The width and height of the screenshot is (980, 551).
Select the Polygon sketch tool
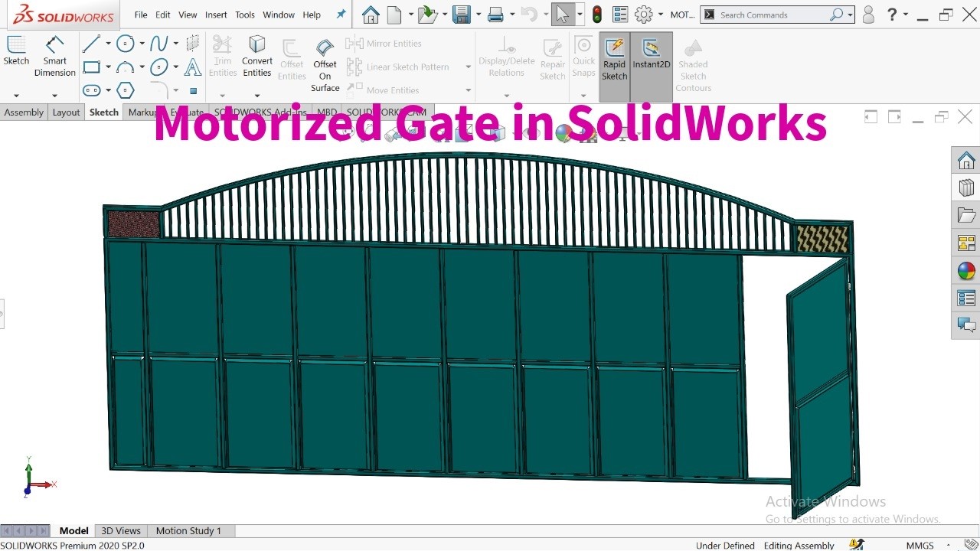[x=126, y=90]
